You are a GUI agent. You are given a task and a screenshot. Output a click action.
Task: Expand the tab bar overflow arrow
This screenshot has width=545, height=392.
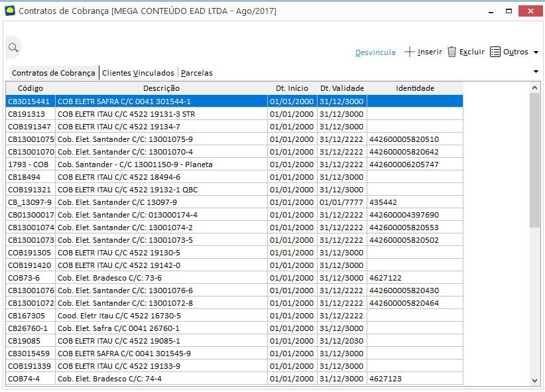(536, 72)
